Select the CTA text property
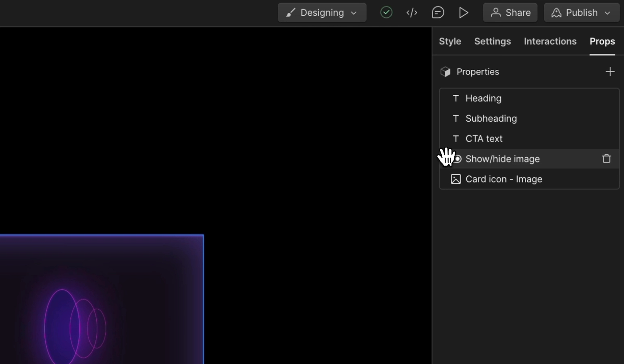The height and width of the screenshot is (364, 624). click(484, 139)
